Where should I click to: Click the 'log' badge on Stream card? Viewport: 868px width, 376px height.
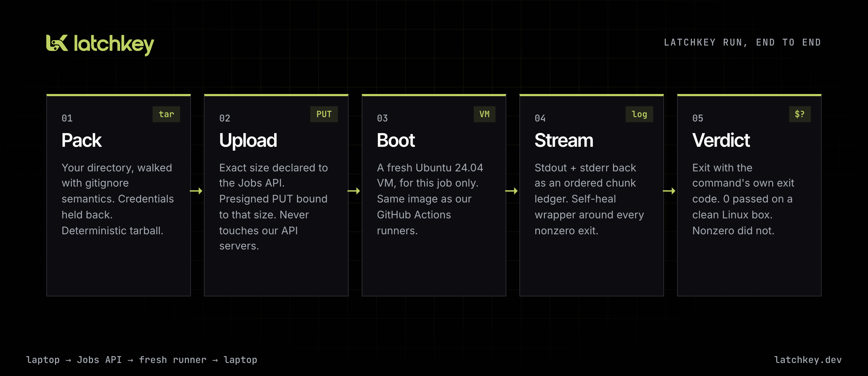pyautogui.click(x=639, y=114)
